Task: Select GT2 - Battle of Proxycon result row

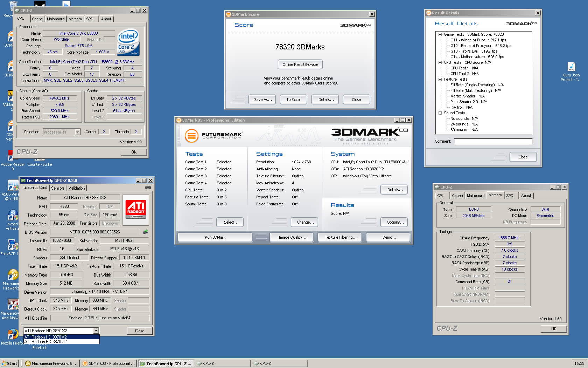Action: click(481, 46)
